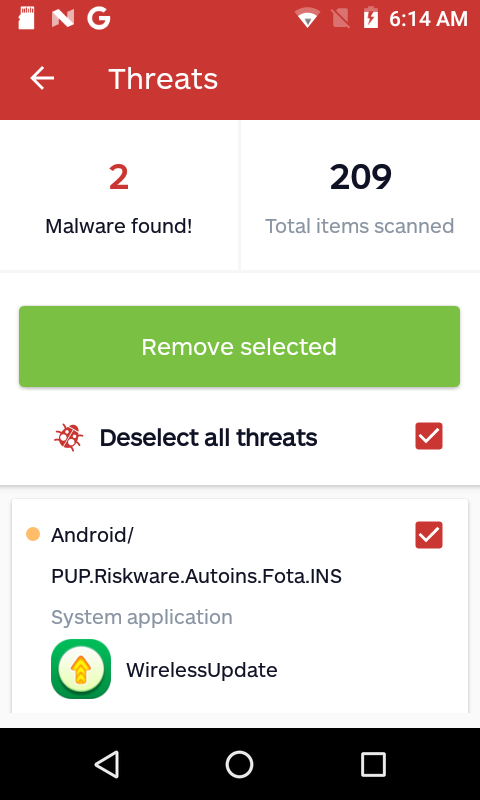Tap the orange severity dot indicator
Viewport: 480px width, 800px height.
pyautogui.click(x=33, y=535)
